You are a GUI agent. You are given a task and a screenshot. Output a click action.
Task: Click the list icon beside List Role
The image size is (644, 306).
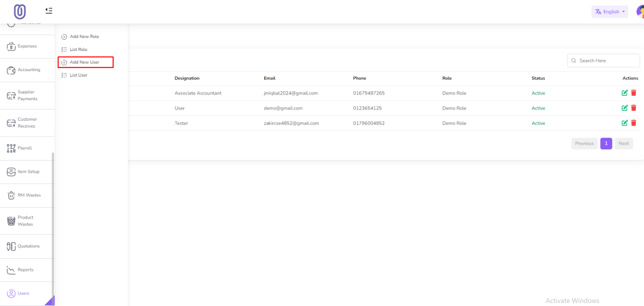pyautogui.click(x=64, y=49)
